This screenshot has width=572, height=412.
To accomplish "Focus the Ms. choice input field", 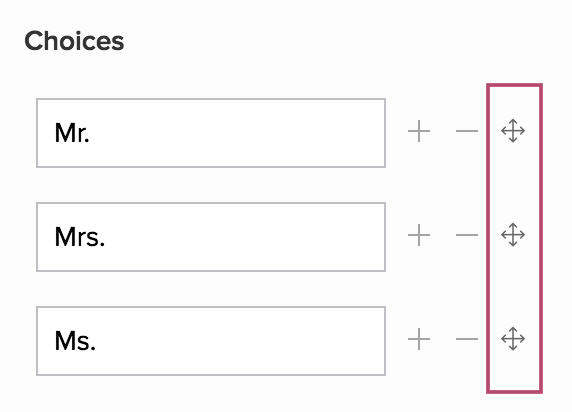I will pos(211,341).
